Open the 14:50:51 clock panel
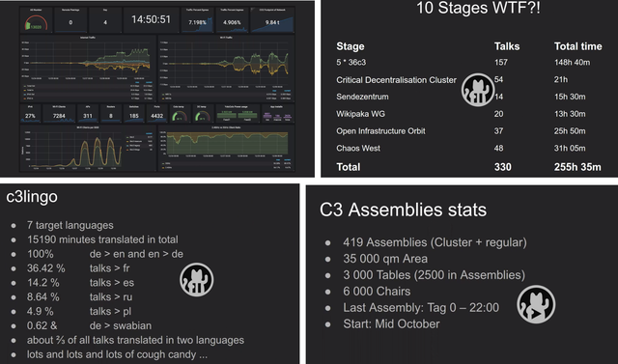The height and width of the screenshot is (364, 618). click(151, 20)
